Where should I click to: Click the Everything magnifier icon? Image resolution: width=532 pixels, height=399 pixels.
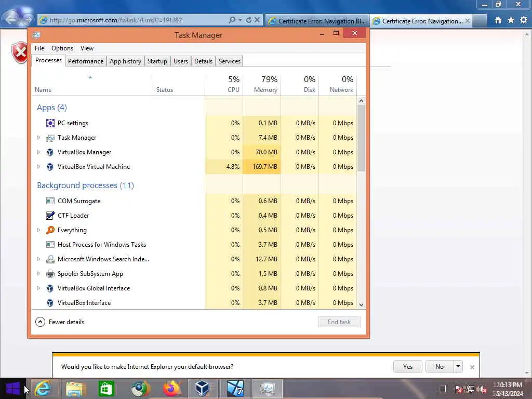pos(50,230)
